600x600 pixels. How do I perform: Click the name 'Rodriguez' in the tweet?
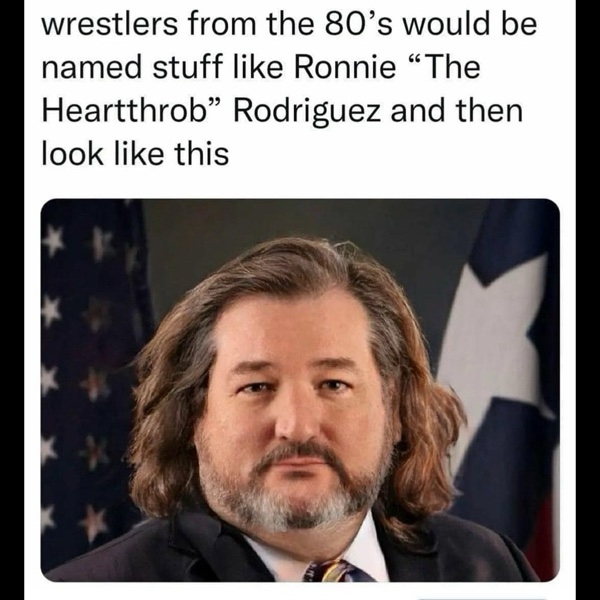tap(307, 113)
